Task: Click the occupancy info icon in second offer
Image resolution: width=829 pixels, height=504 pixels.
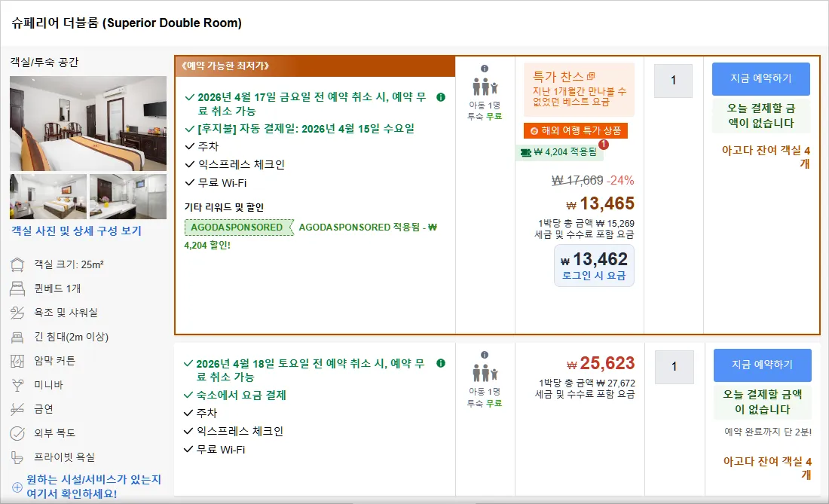Action: pyautogui.click(x=485, y=355)
